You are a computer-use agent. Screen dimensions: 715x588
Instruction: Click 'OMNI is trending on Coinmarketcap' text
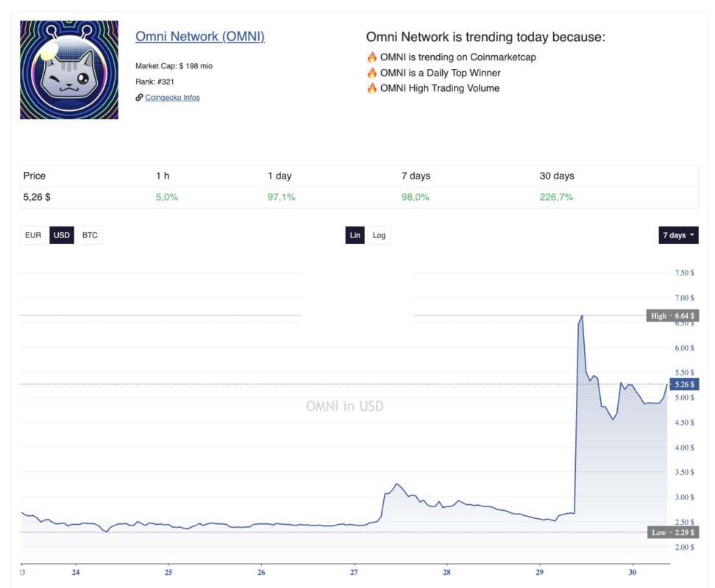point(458,57)
